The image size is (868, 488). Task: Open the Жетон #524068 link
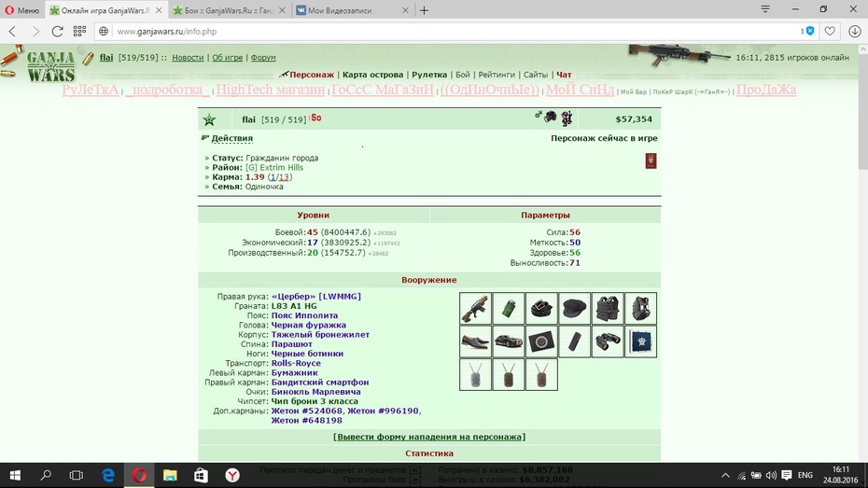(x=307, y=411)
